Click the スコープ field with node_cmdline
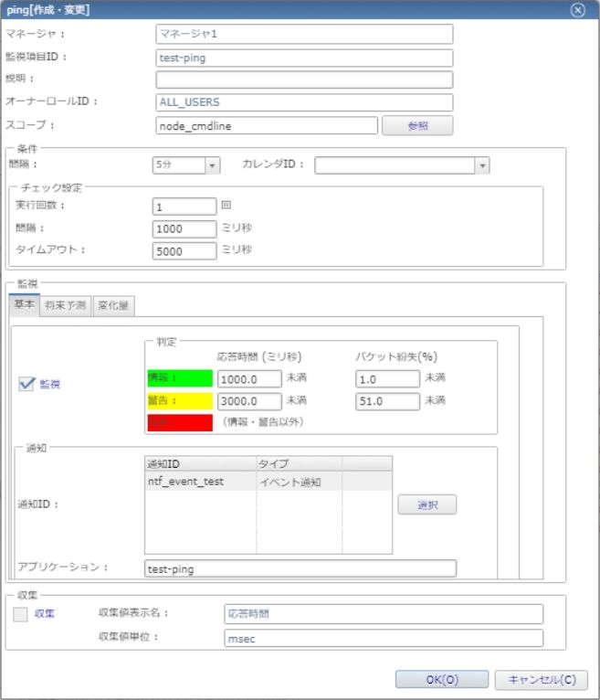Viewport: 600px width, 700px height. click(267, 125)
